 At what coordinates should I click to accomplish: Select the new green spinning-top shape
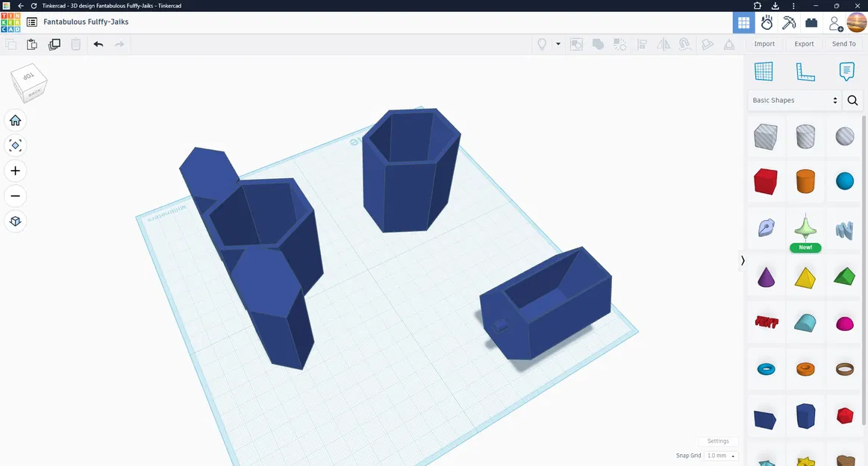tap(805, 227)
